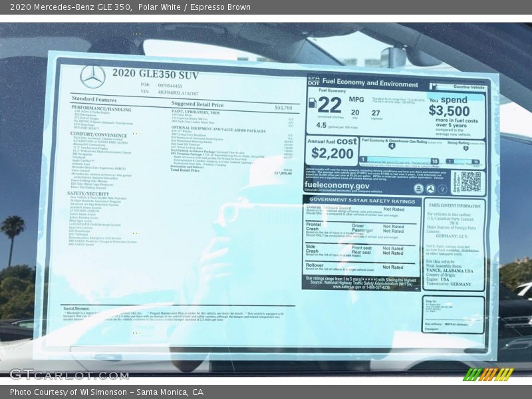The height and width of the screenshot is (399, 532).
Task: Select the PO# value 0070544455
Action: tap(170, 86)
